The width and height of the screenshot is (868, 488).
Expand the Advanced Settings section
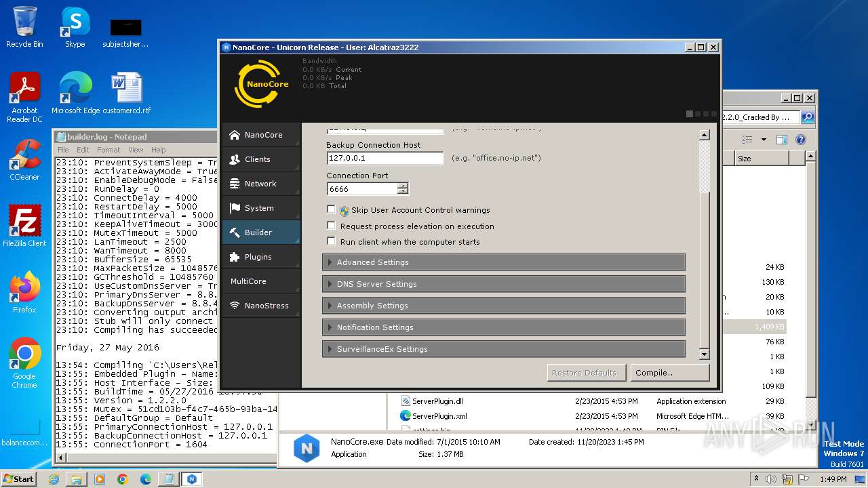click(x=504, y=262)
